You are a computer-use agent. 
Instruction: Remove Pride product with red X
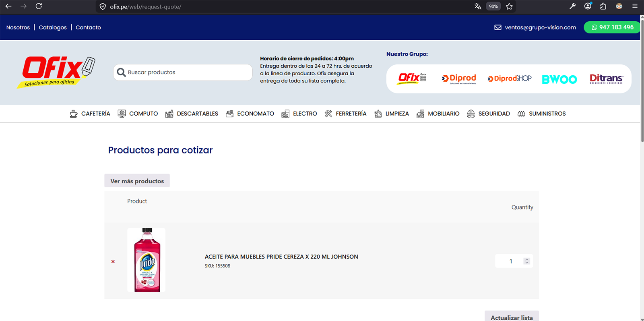(113, 262)
